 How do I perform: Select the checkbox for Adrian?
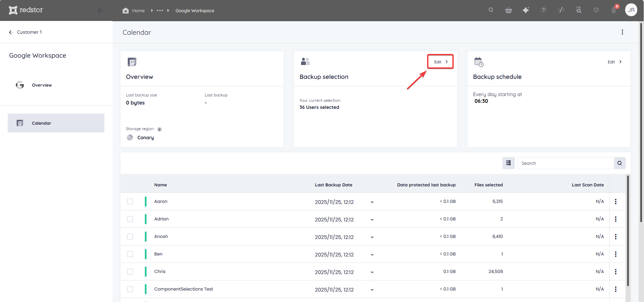(x=130, y=219)
